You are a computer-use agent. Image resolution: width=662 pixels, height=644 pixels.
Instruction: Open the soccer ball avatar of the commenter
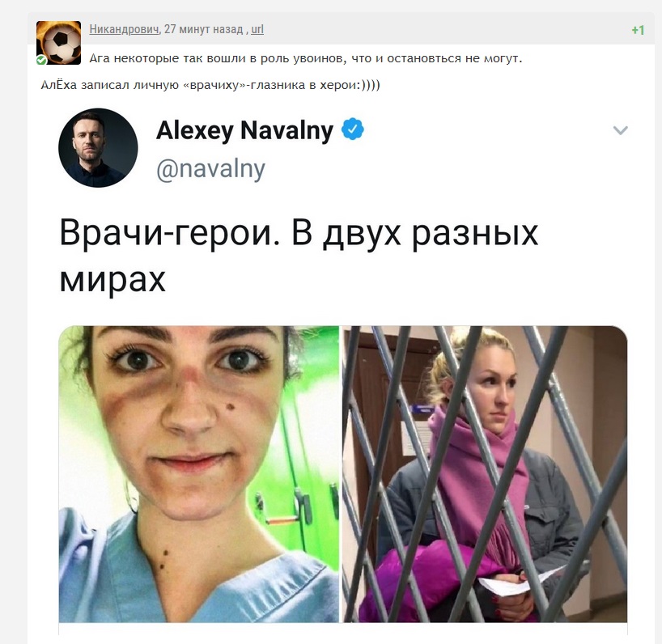click(x=58, y=43)
